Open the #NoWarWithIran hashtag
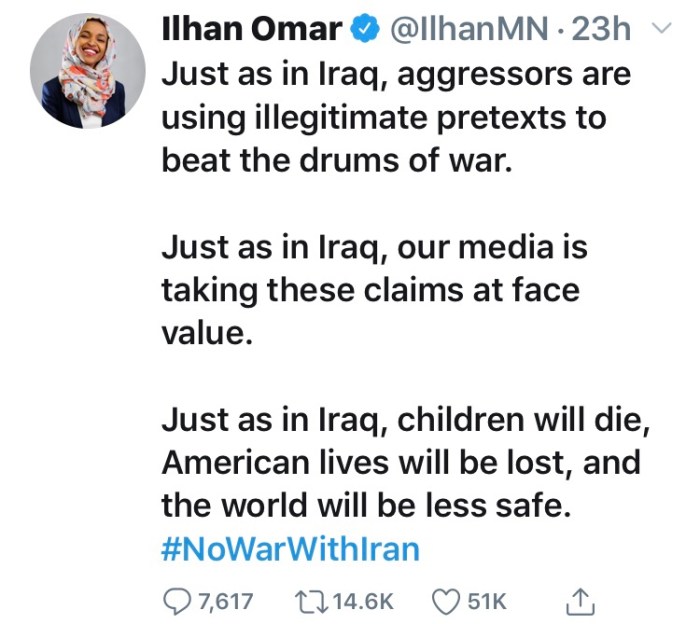Screen dimensions: 700x624 pyautogui.click(x=291, y=549)
